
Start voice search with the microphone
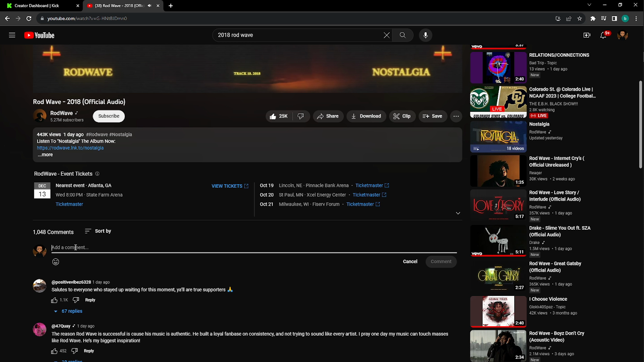425,35
